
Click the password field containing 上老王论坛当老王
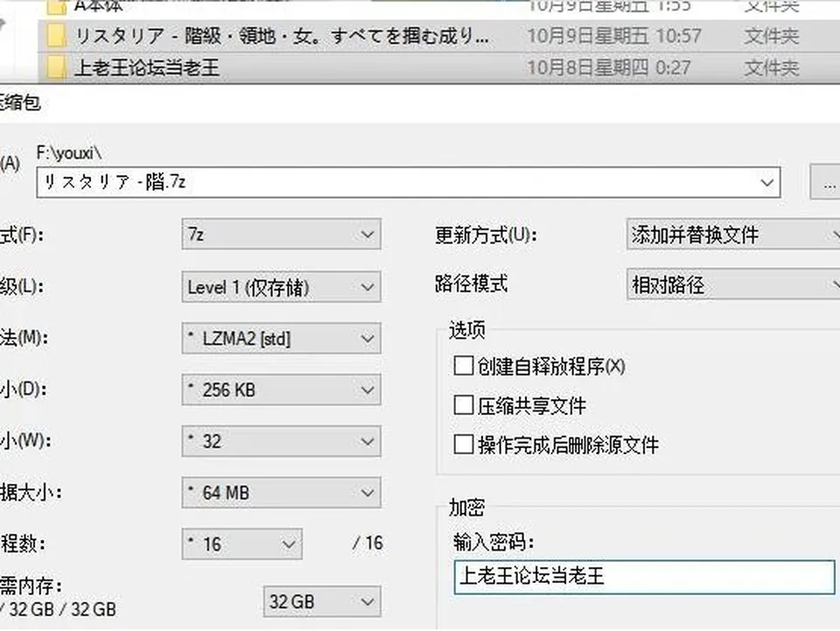pyautogui.click(x=645, y=577)
